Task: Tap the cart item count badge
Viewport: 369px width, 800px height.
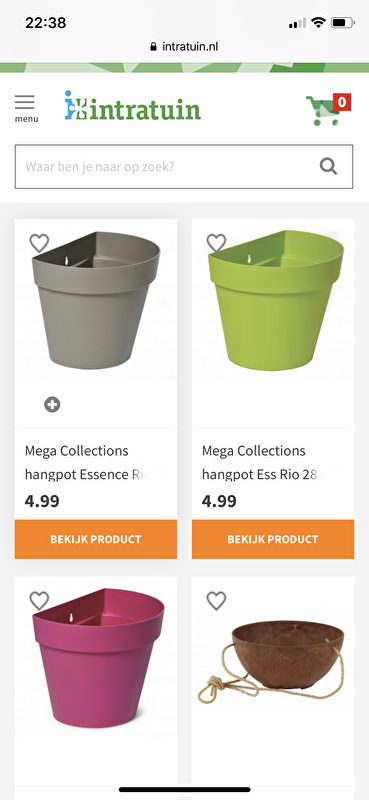Action: (342, 103)
